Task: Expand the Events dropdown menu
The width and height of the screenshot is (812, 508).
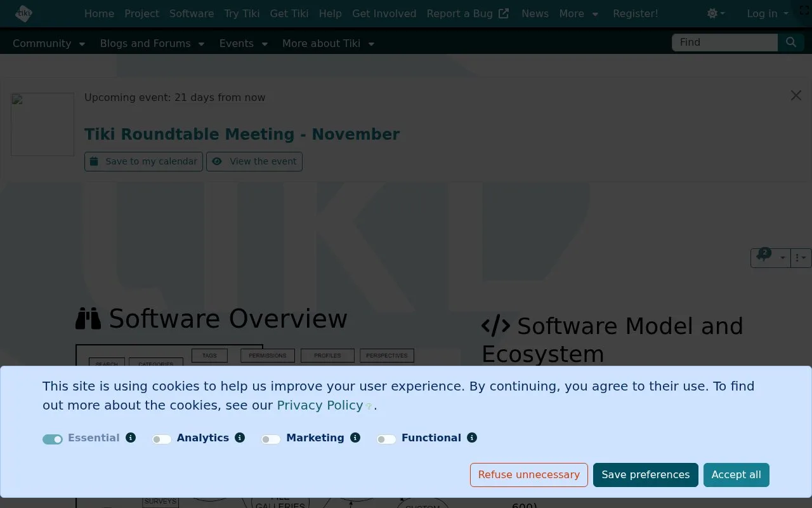Action: point(244,43)
